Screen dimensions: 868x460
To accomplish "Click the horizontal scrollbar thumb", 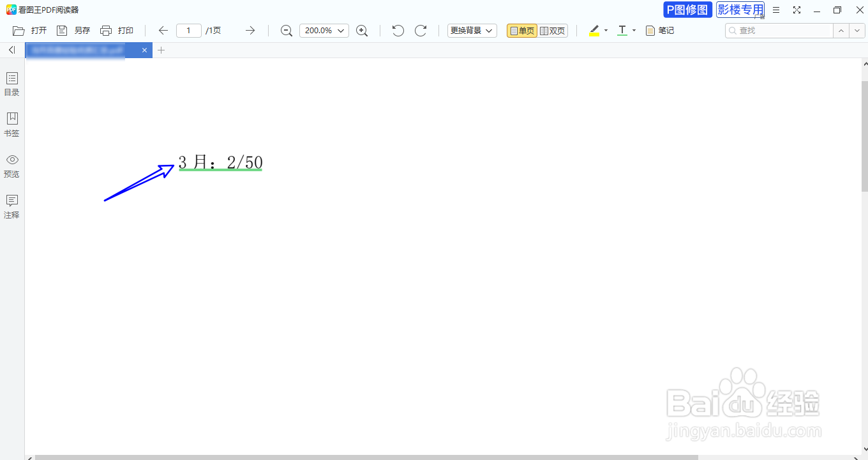I will pyautogui.click(x=366, y=457).
